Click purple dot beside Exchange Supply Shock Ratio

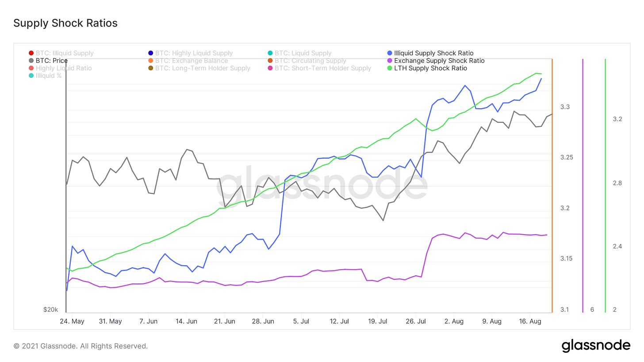(x=390, y=61)
